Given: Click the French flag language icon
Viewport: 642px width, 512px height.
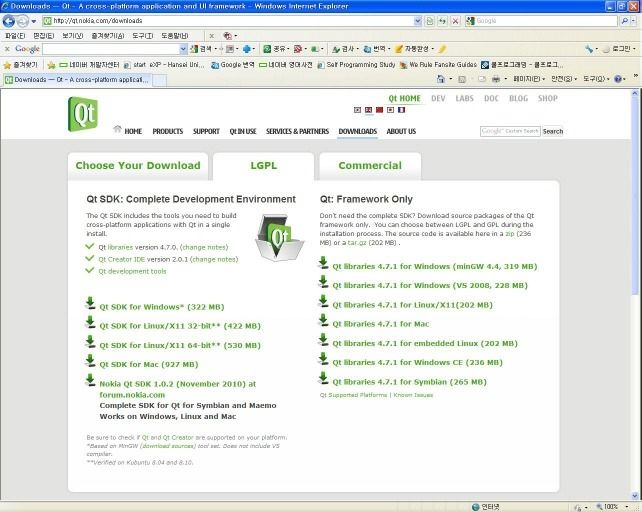Looking at the screenshot, I should [402, 110].
